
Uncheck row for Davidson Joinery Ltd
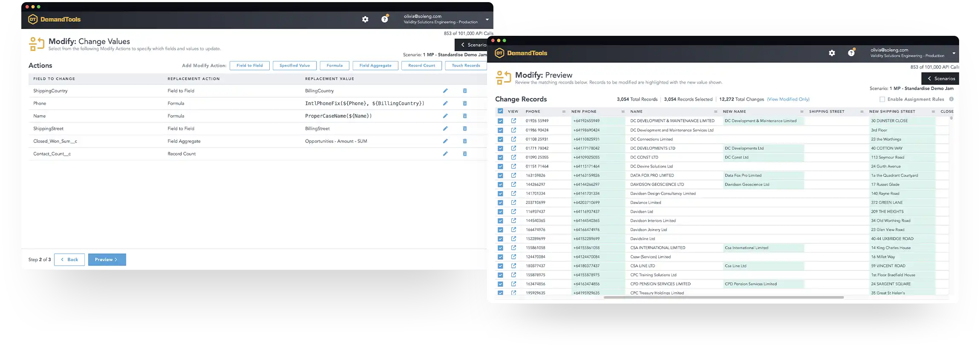pyautogui.click(x=500, y=230)
